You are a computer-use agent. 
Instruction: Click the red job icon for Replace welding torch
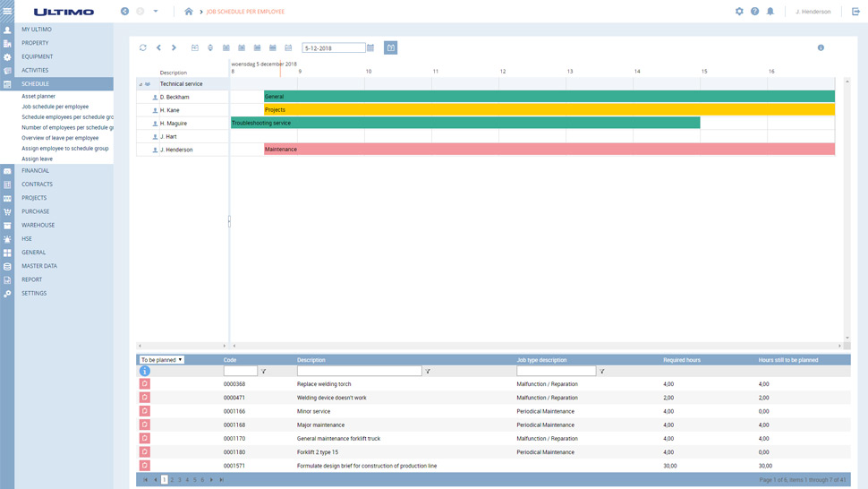(x=145, y=384)
